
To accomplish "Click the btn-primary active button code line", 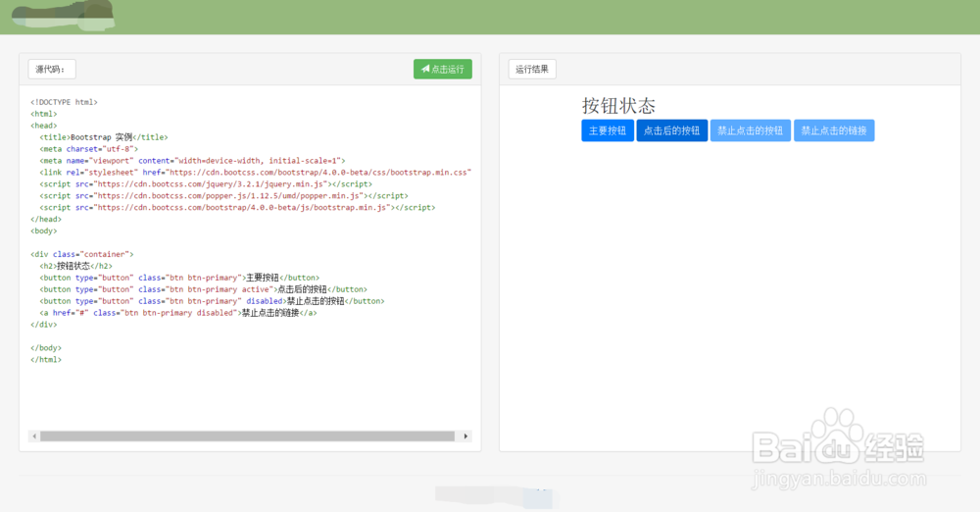I will [203, 289].
